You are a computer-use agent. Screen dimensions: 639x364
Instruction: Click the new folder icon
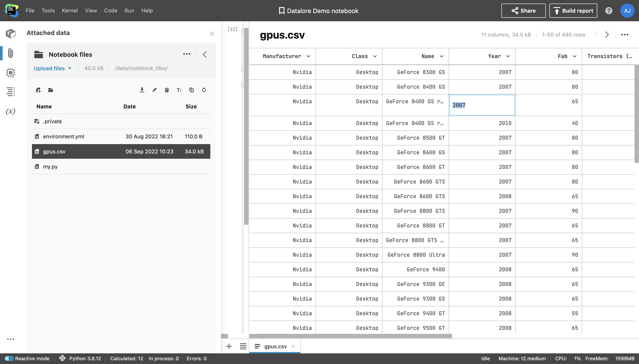(x=51, y=90)
